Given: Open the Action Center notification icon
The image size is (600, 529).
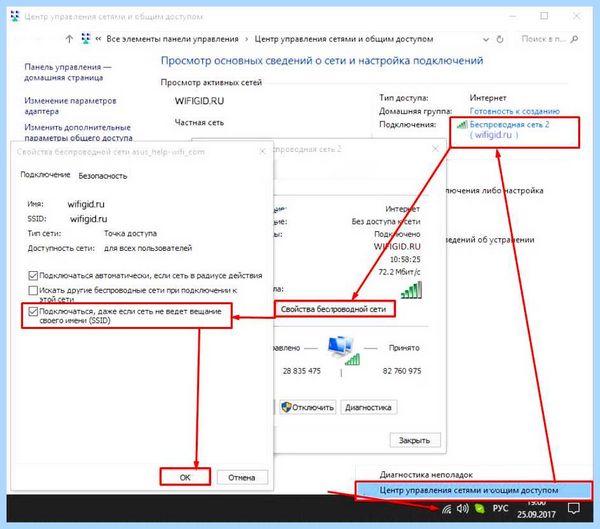Looking at the screenshot, I should (x=573, y=509).
